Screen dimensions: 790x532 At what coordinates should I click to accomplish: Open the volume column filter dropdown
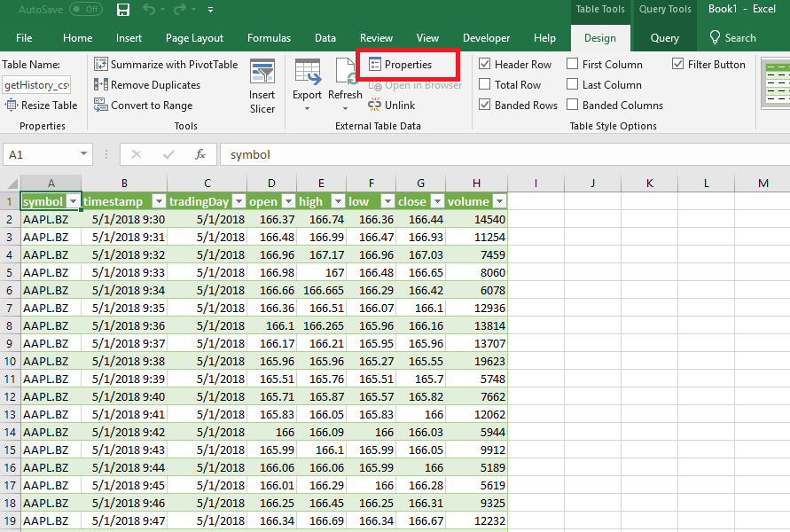coord(499,201)
